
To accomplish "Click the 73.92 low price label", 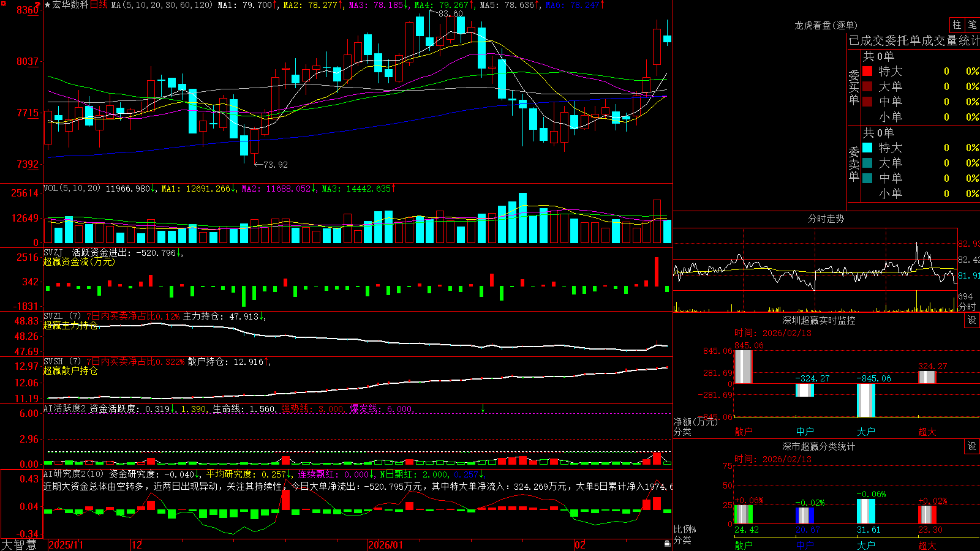I will [x=276, y=165].
